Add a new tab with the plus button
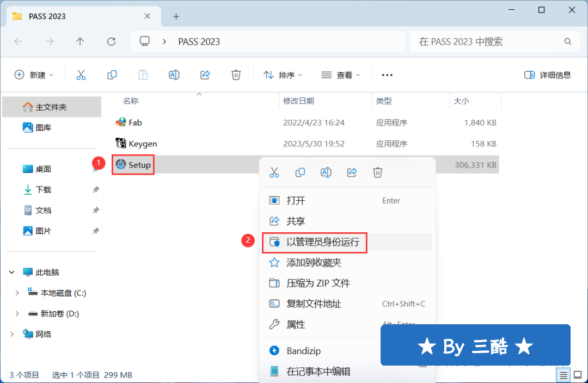This screenshot has height=383, width=588. point(176,16)
